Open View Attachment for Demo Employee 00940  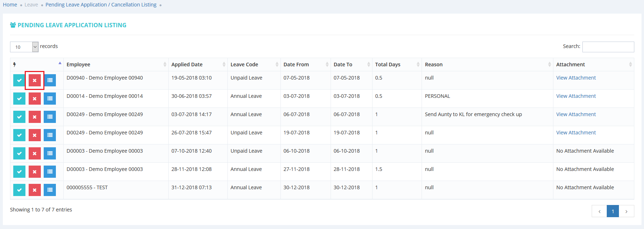coord(576,78)
